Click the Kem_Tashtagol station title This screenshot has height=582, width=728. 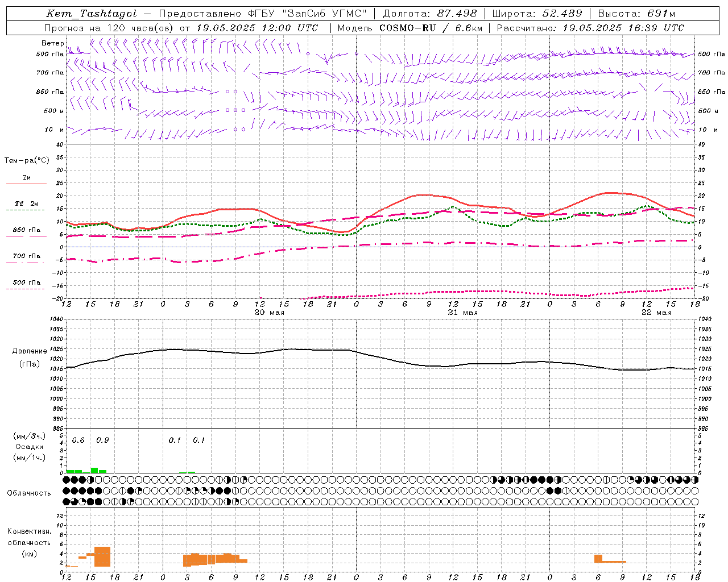point(92,14)
